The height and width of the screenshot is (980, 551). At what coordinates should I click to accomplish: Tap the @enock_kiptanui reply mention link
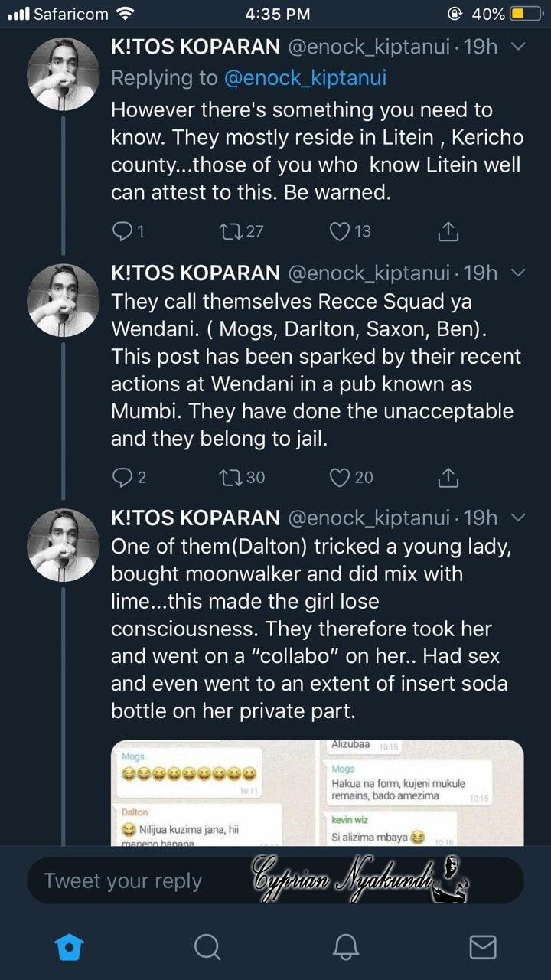[x=305, y=78]
